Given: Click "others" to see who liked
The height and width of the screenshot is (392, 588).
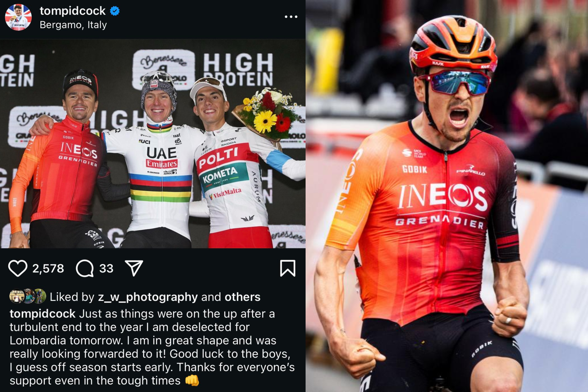Looking at the screenshot, I should pos(242,297).
